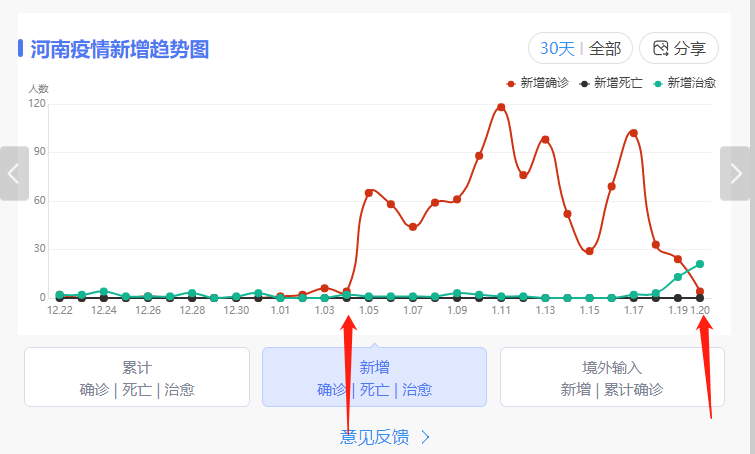Toggle 新增确诊 red legend series
This screenshot has height=454, width=755.
coord(538,83)
